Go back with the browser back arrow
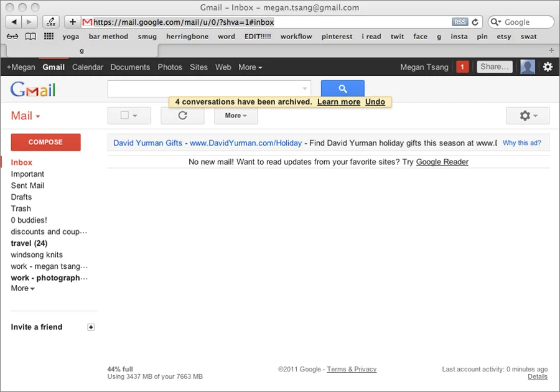Viewport: 560px width, 392px height. (x=14, y=22)
